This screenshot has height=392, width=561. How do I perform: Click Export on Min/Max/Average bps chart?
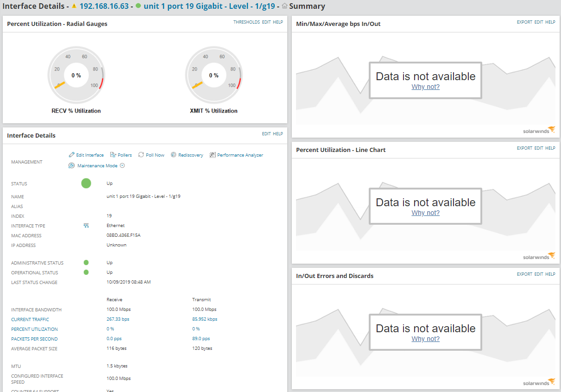[524, 22]
